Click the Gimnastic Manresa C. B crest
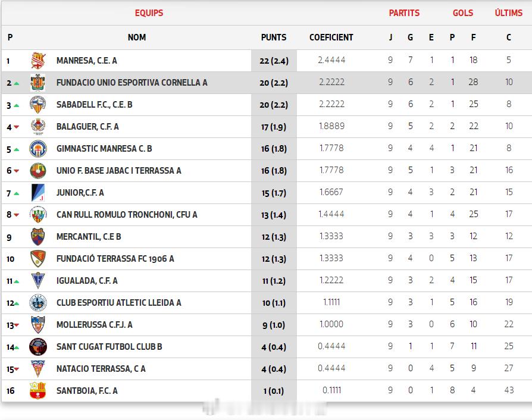 coord(37,149)
